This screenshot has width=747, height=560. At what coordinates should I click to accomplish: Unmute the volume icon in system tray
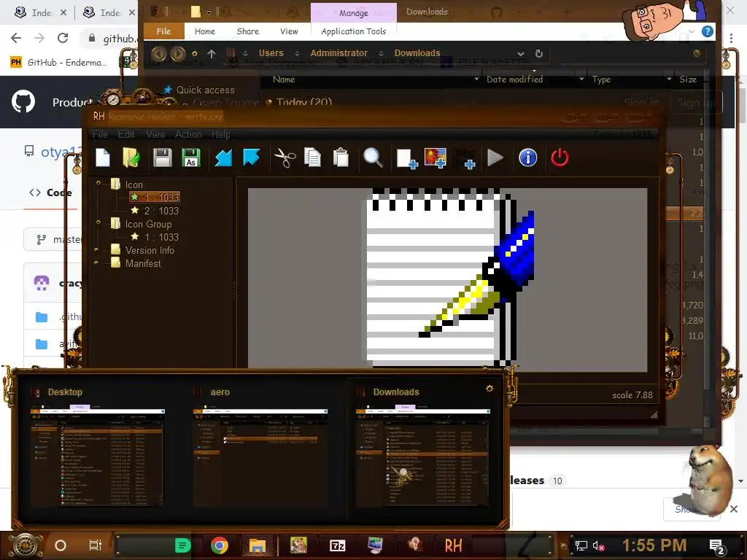click(x=598, y=545)
